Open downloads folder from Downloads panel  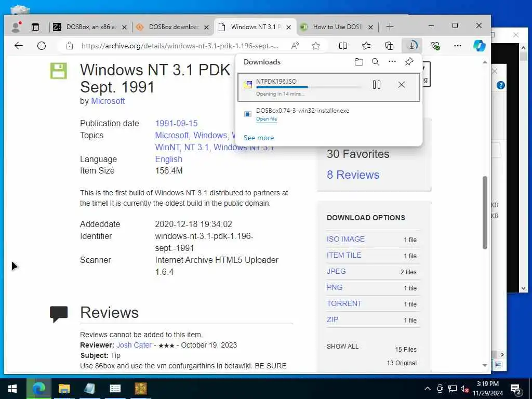pyautogui.click(x=358, y=62)
